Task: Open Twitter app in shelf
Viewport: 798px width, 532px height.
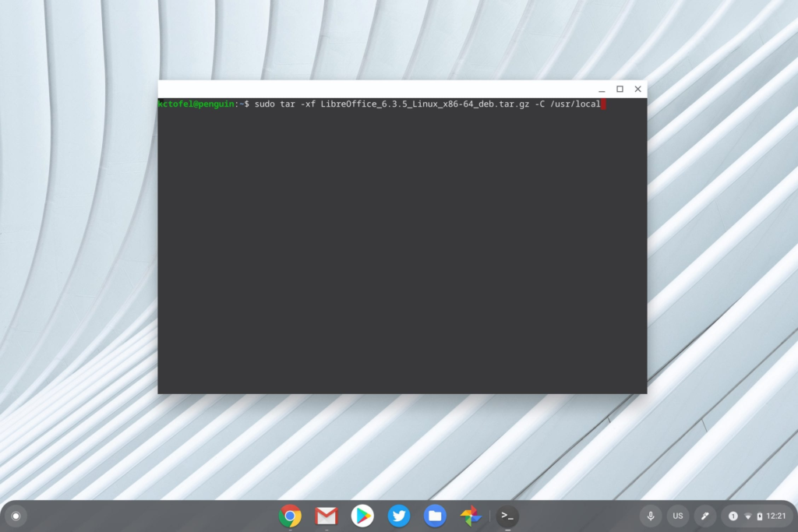Action: [399, 516]
